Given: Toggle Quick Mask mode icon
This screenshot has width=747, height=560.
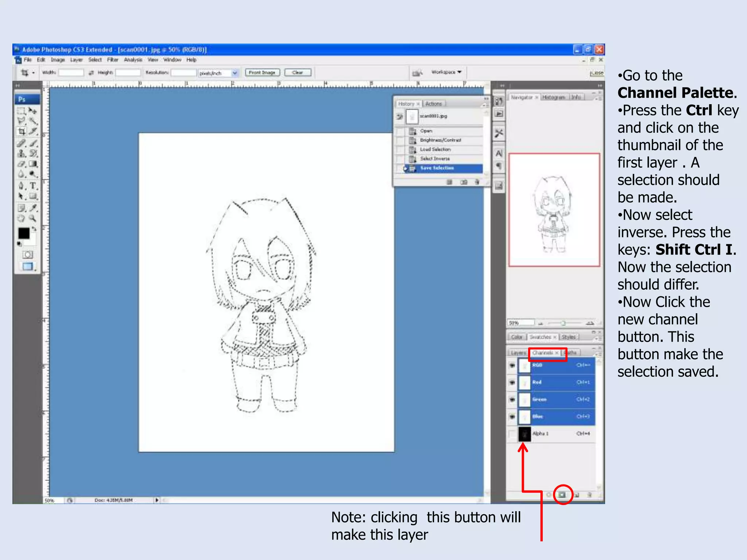Looking at the screenshot, I should point(27,254).
